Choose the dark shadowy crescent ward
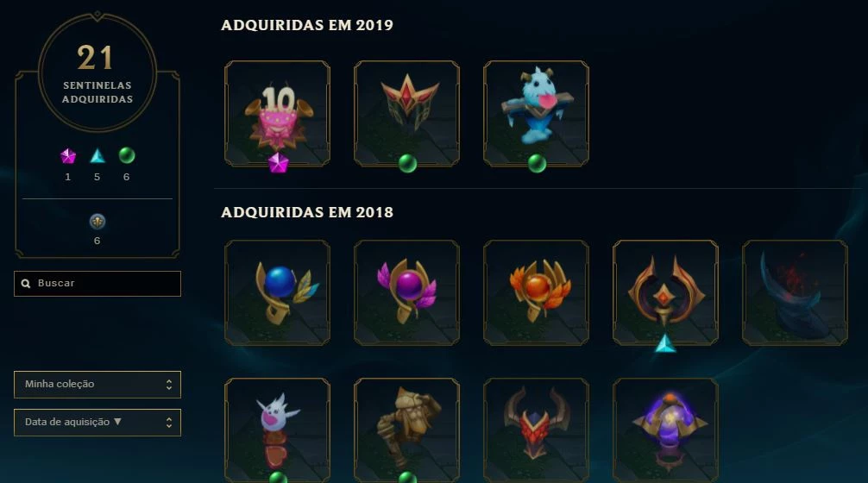The height and width of the screenshot is (483, 868). tap(796, 292)
